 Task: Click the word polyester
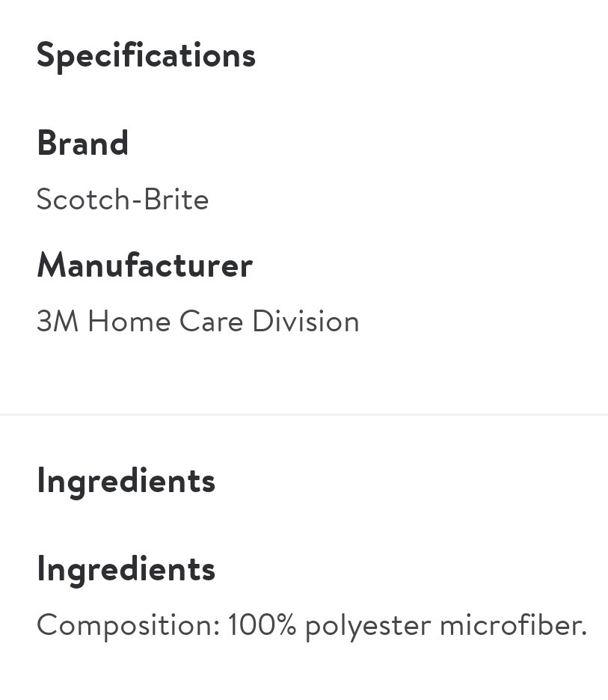coord(368,627)
